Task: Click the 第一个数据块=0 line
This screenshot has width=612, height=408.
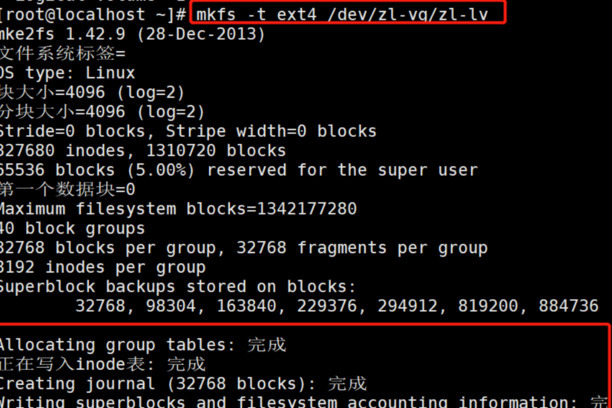Action: (67, 189)
